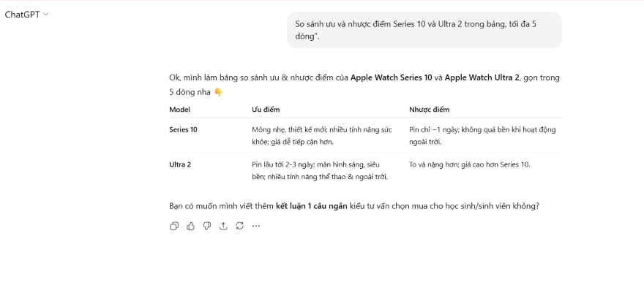Click bold 'Apple Watch Ultra 2' text
Screen dimensions: 644x304
coord(482,77)
